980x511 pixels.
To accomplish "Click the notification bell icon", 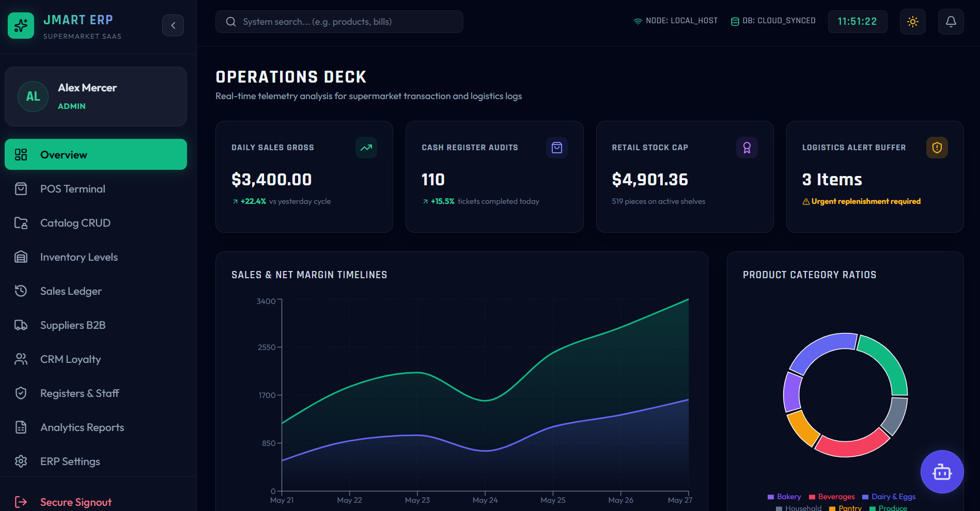I will [x=951, y=22].
